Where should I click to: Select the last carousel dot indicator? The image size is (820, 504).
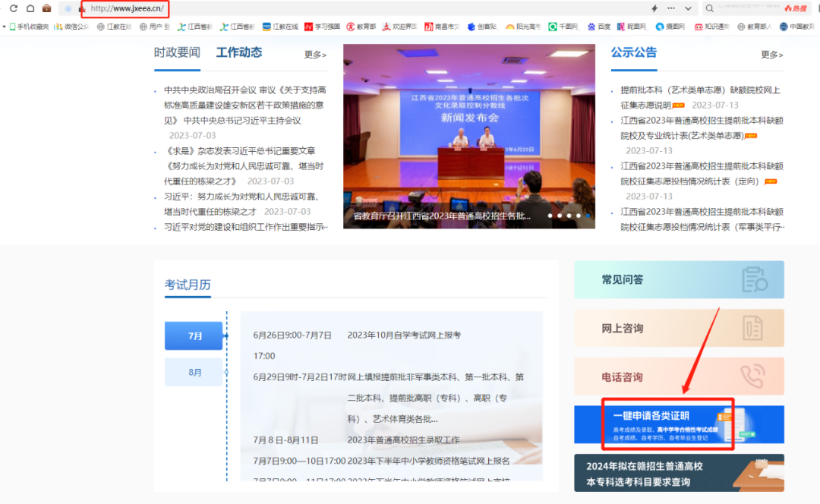(588, 216)
